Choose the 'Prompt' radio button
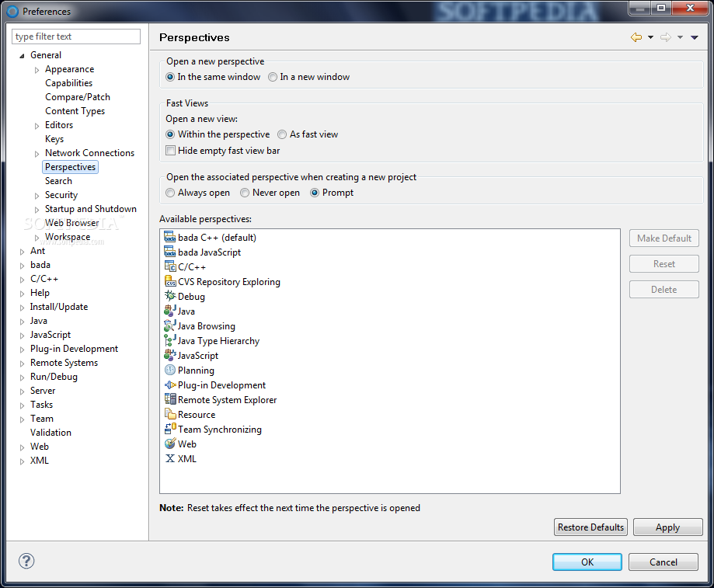 click(x=314, y=193)
